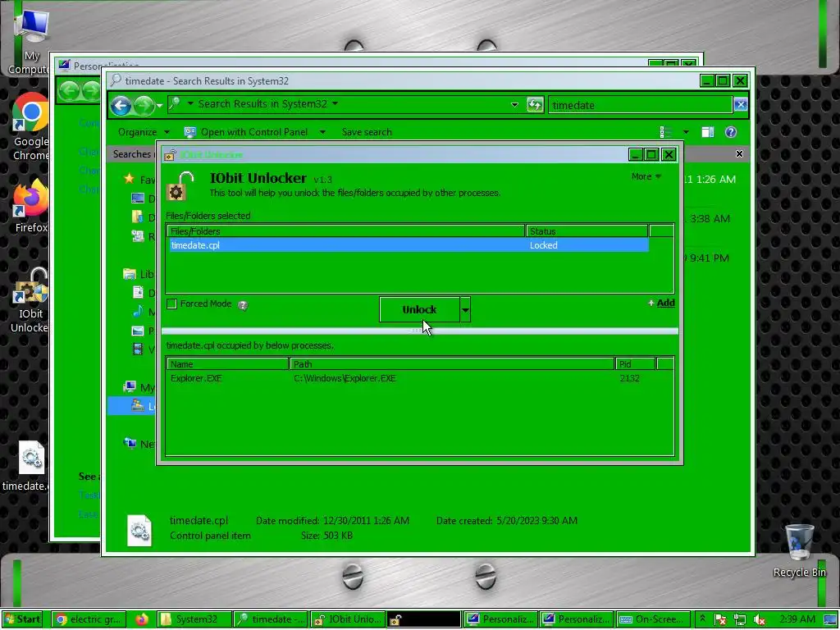Open the Organize menu
The width and height of the screenshot is (840, 630).
(144, 132)
